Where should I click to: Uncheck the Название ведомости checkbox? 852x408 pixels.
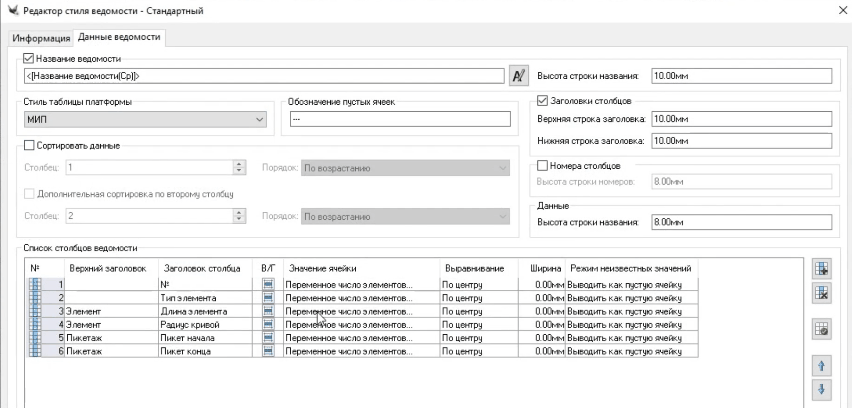click(28, 59)
